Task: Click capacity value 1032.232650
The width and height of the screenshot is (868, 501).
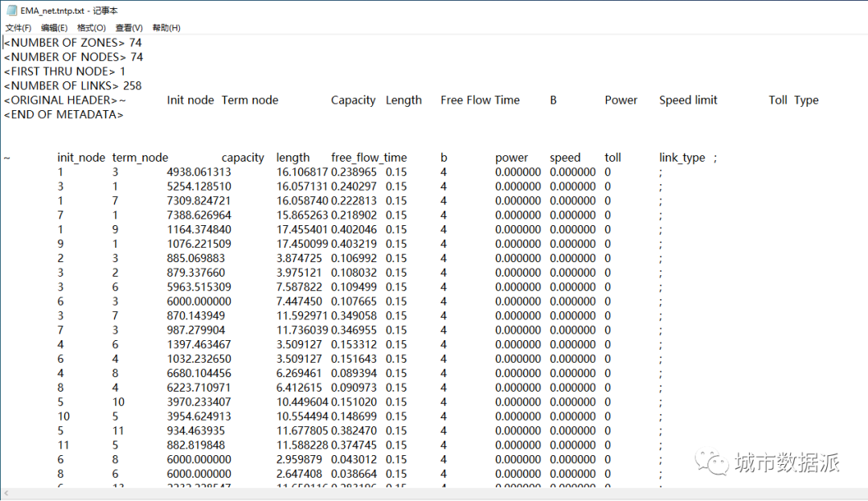Action: pos(199,359)
